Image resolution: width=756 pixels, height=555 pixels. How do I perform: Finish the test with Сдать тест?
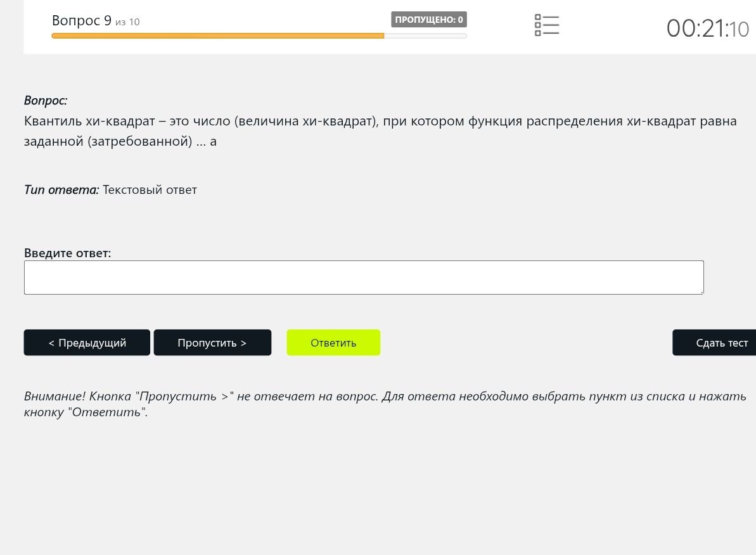click(x=715, y=342)
